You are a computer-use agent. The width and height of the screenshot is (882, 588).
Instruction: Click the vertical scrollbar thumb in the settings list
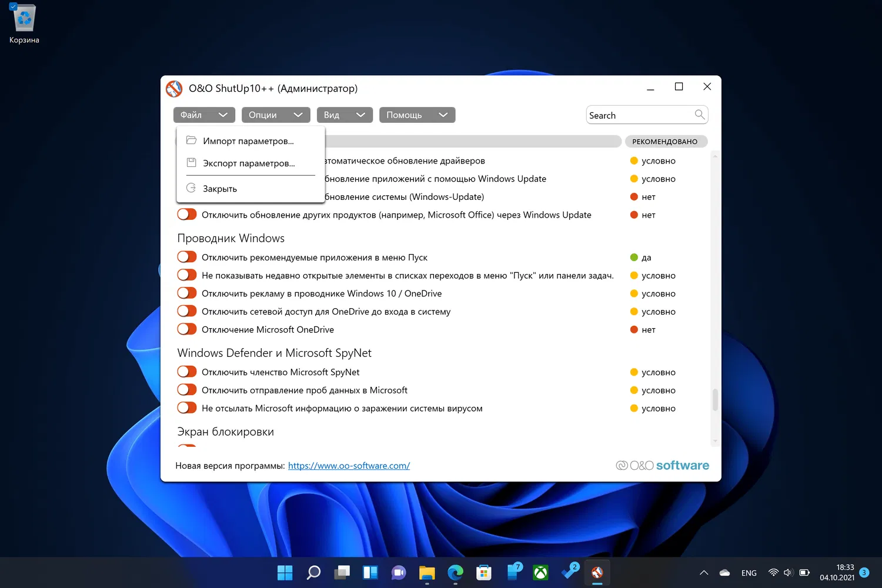(x=715, y=400)
